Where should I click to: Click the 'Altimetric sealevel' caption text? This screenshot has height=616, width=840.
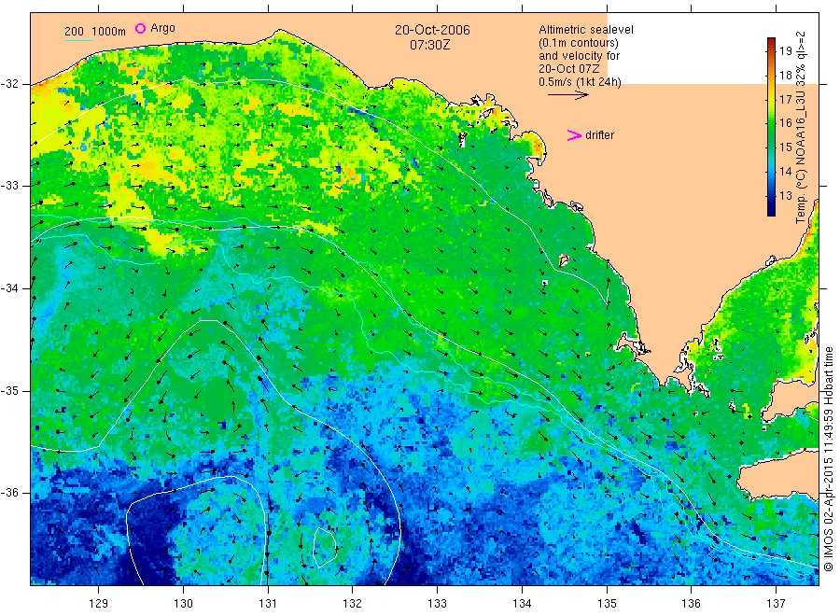tap(585, 30)
